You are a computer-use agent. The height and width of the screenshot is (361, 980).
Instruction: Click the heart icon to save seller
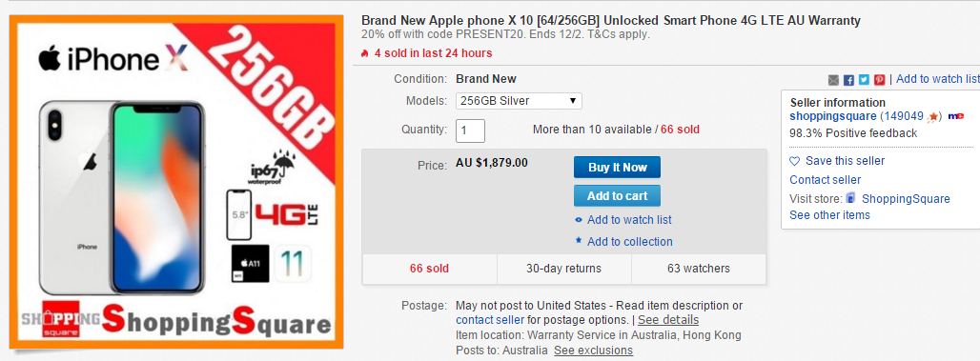(x=794, y=161)
